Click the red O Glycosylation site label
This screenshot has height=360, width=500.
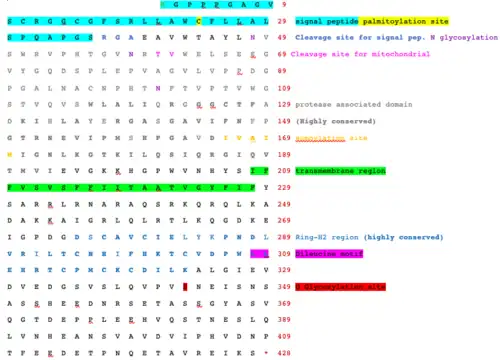click(x=340, y=287)
